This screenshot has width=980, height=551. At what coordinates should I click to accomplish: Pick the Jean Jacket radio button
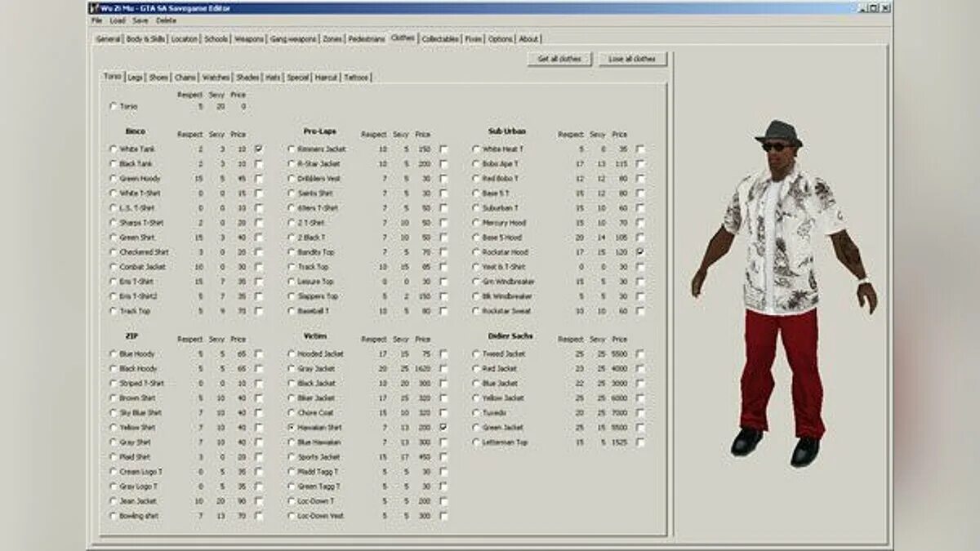click(x=114, y=501)
